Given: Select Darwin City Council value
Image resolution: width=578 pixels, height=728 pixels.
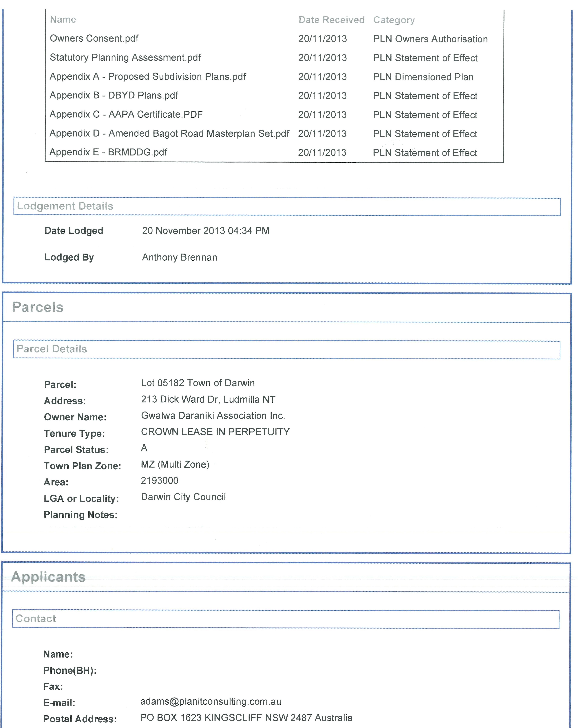Looking at the screenshot, I should (183, 497).
